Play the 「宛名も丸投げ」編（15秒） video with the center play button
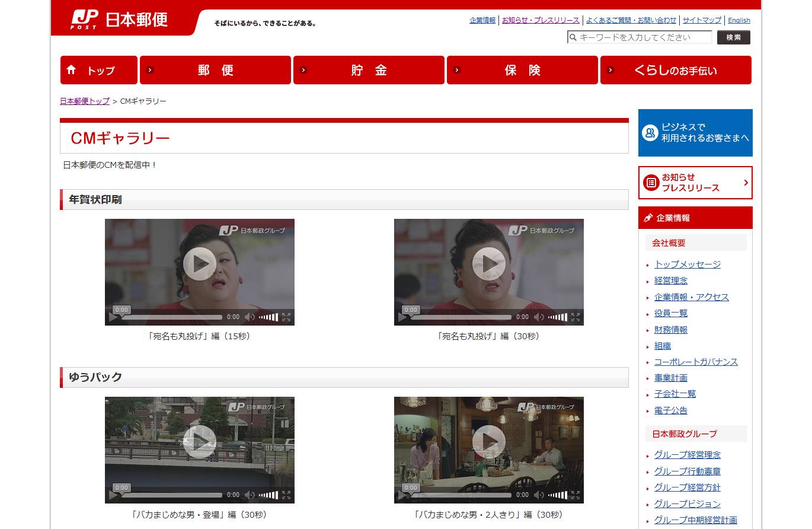Viewport: 812px width, 529px height. click(200, 263)
